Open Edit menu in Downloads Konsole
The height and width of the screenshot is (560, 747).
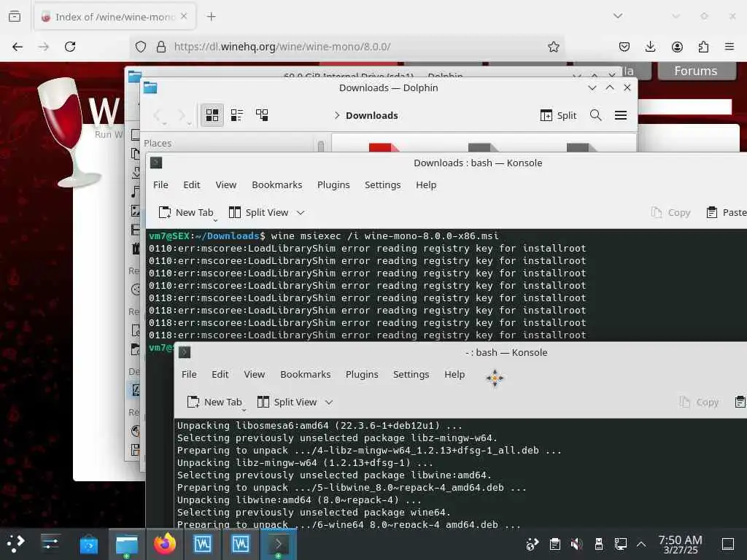(x=192, y=184)
